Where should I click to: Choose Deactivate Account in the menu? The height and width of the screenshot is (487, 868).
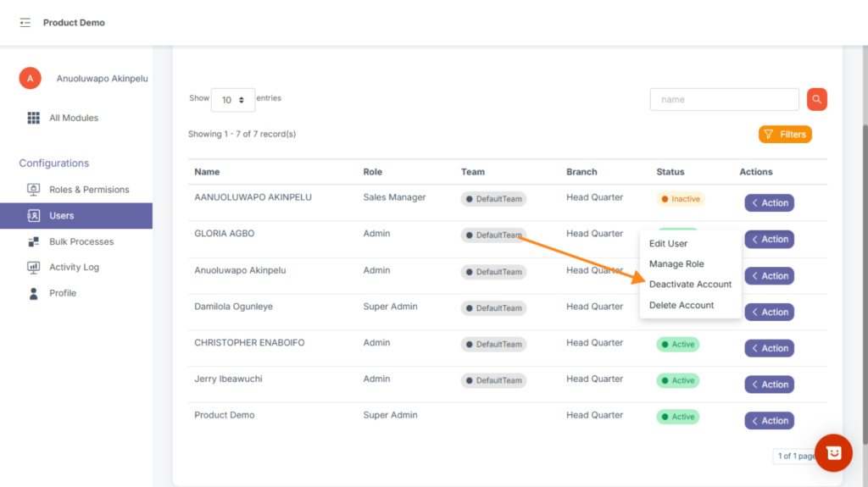(x=690, y=285)
